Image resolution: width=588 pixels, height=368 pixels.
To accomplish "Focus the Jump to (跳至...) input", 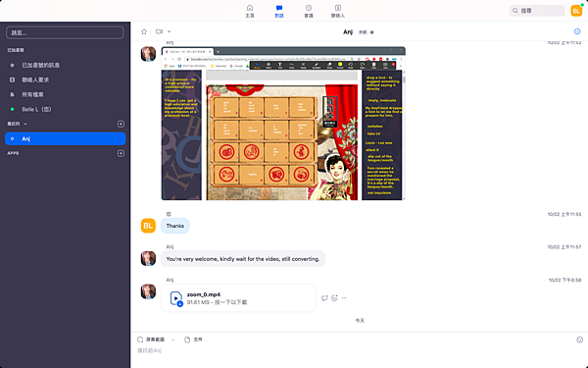I will [x=65, y=32].
